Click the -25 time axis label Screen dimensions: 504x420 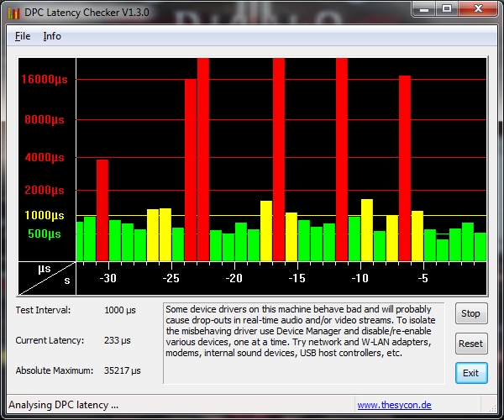click(x=171, y=278)
